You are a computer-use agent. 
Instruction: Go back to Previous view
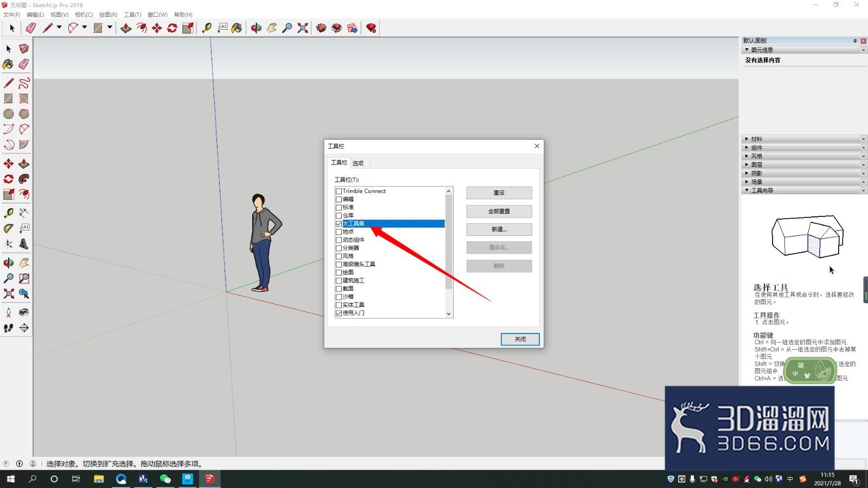(x=24, y=294)
